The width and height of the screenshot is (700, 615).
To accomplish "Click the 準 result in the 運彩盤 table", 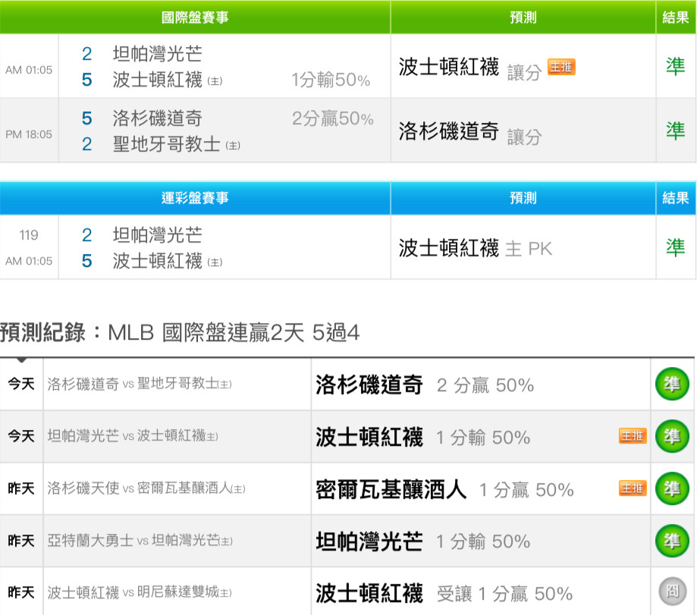I will click(676, 248).
